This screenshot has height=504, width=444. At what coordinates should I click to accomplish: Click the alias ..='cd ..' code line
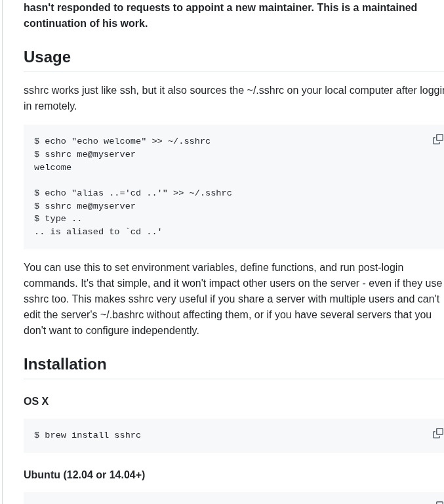(x=132, y=193)
